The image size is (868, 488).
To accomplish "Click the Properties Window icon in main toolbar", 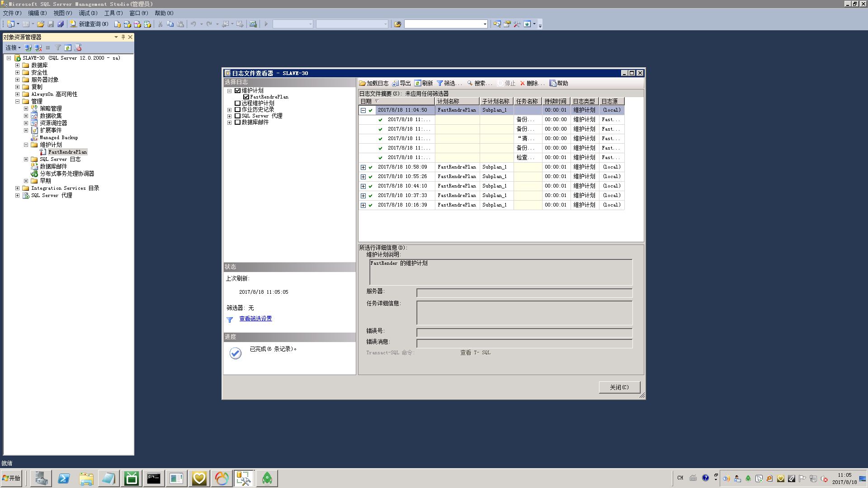I will (507, 24).
